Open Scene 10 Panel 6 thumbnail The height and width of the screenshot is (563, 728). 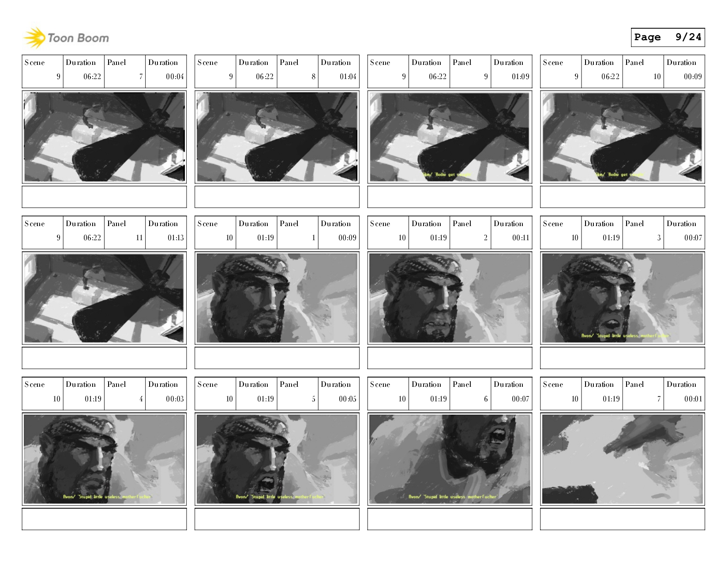coord(450,459)
